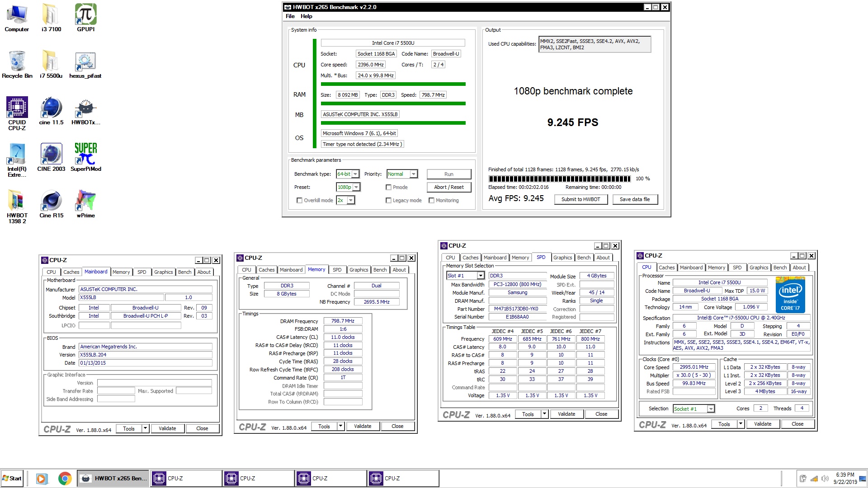Switch to About tab in CPU tab window

799,267
